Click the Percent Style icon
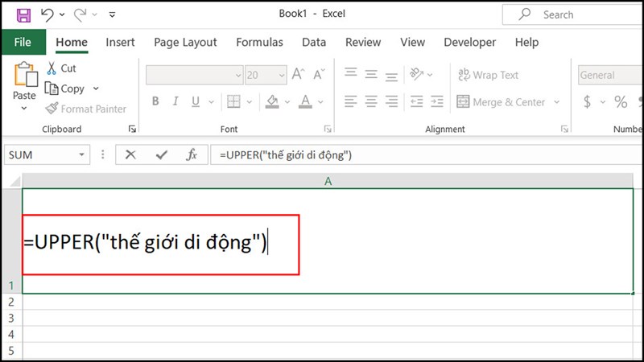 [x=621, y=101]
